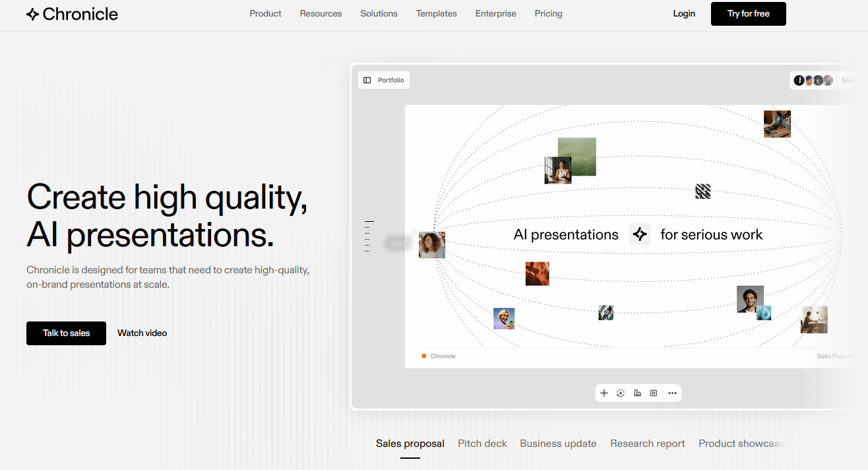Click the shapes icon in slide toolbar

pos(637,393)
